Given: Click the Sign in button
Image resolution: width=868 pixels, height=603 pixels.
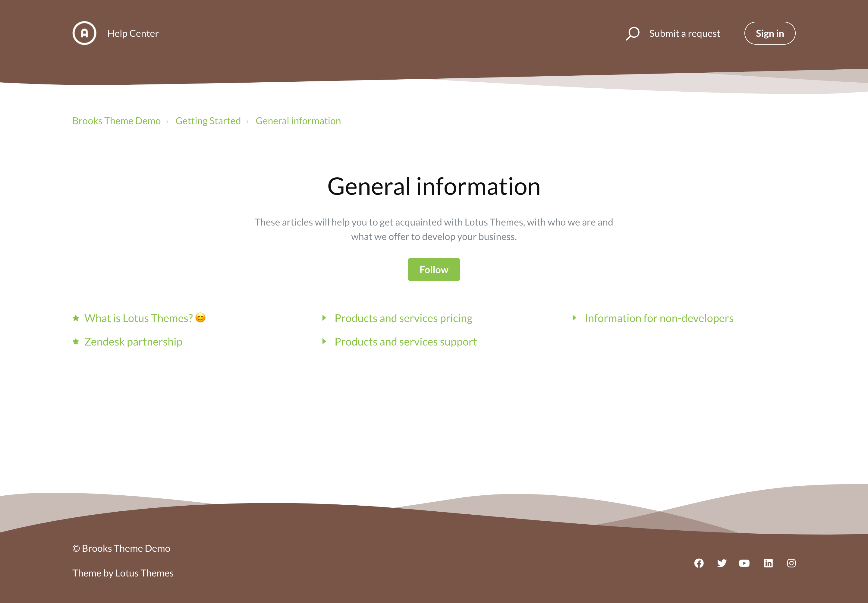Looking at the screenshot, I should [769, 33].
